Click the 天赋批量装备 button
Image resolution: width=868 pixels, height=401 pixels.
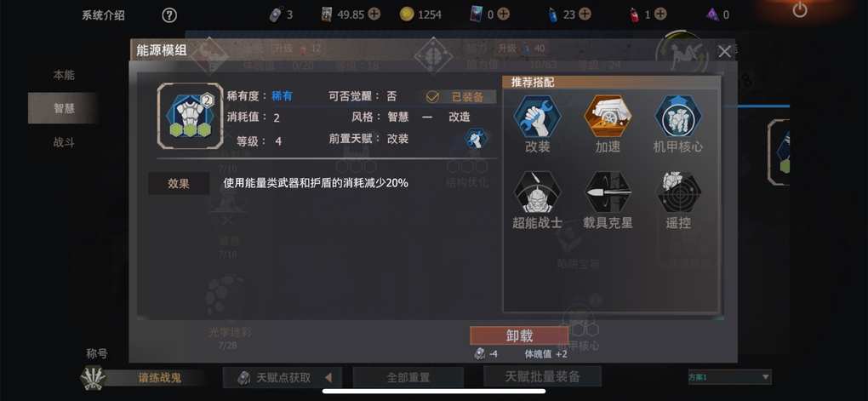(x=543, y=376)
